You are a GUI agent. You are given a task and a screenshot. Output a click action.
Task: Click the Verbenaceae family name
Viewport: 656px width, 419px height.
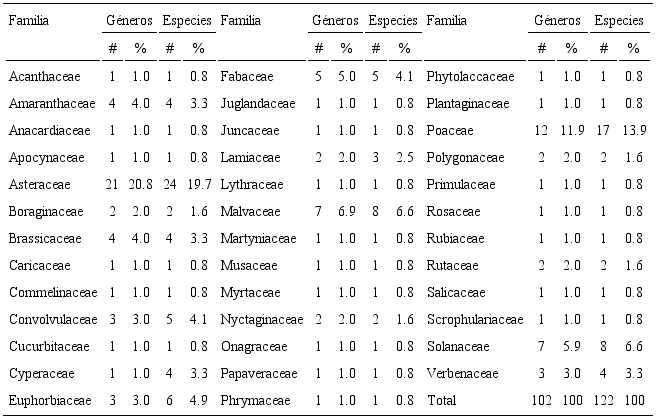[x=459, y=373]
